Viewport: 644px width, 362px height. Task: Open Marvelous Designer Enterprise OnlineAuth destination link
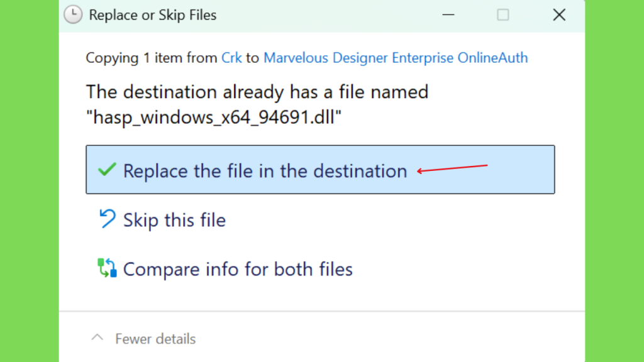pos(396,58)
